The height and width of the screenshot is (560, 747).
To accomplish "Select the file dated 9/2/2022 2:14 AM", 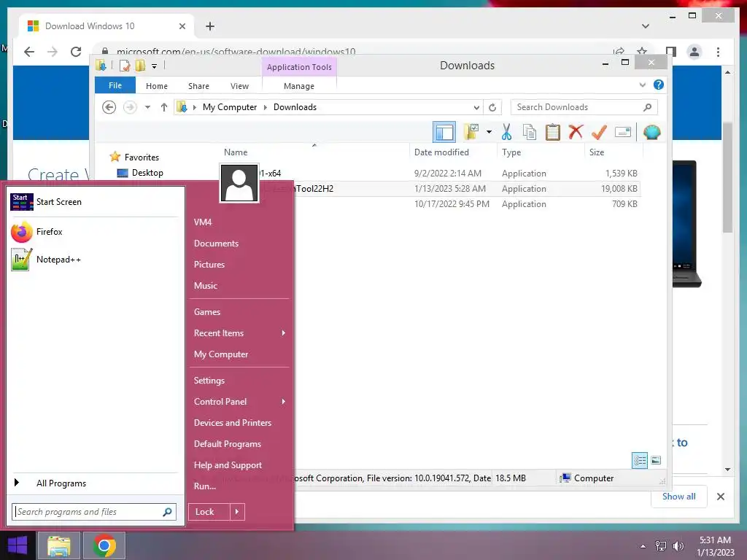I will 429,174.
